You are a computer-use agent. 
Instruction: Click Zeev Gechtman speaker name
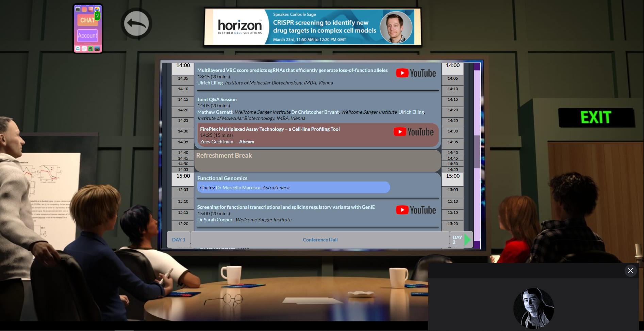click(x=217, y=142)
